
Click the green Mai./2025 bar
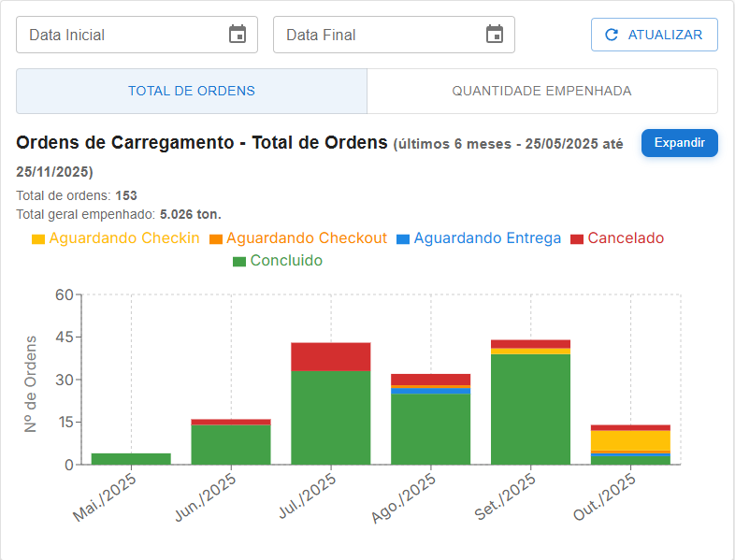pos(131,459)
